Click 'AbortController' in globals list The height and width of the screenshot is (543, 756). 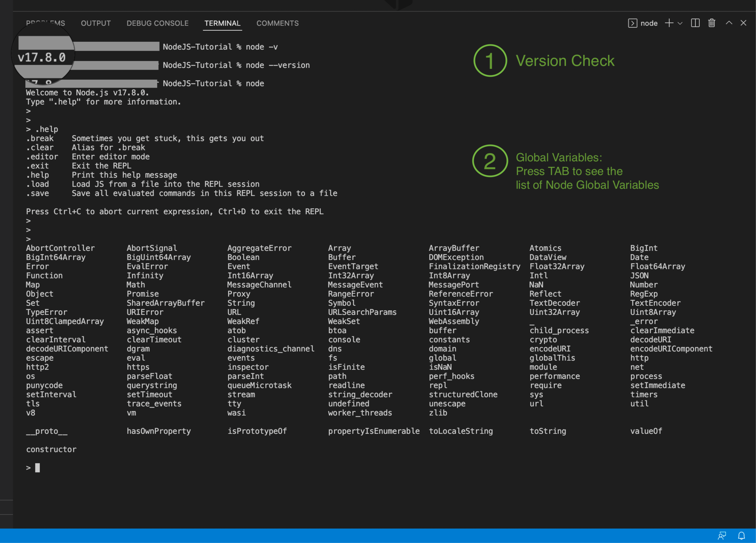point(60,248)
